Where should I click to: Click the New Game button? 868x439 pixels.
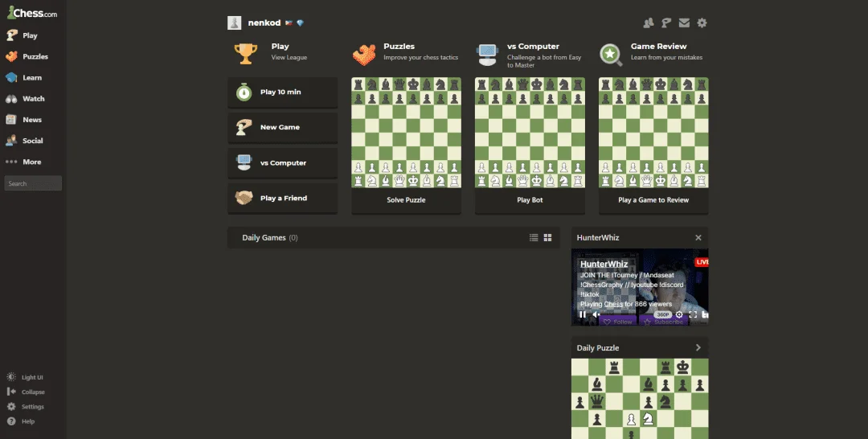point(282,127)
